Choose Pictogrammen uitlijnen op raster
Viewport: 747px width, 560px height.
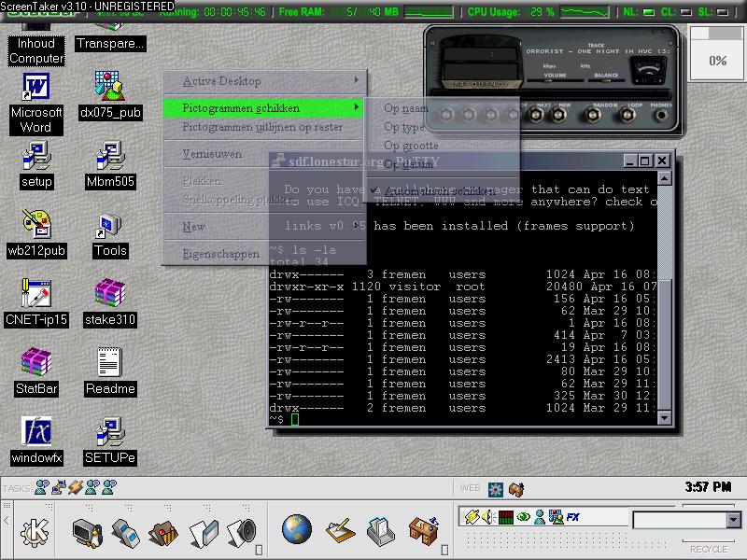pyautogui.click(x=263, y=127)
